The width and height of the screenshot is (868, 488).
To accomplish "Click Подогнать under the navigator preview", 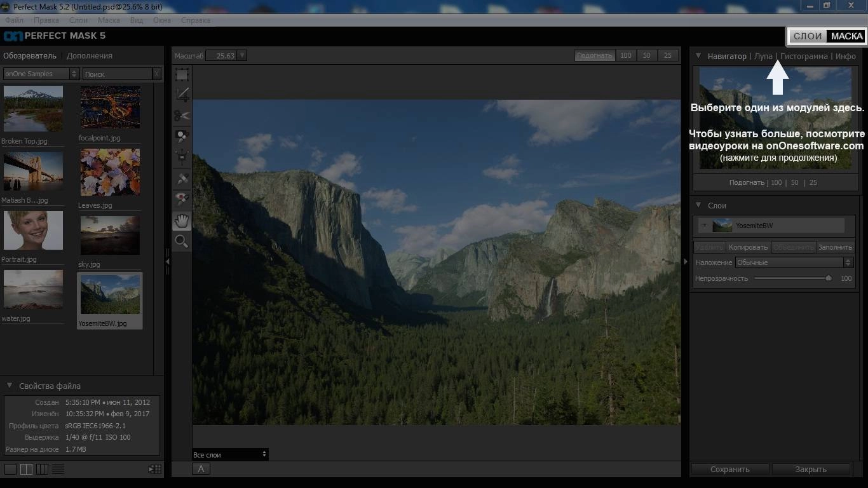I will coord(747,182).
